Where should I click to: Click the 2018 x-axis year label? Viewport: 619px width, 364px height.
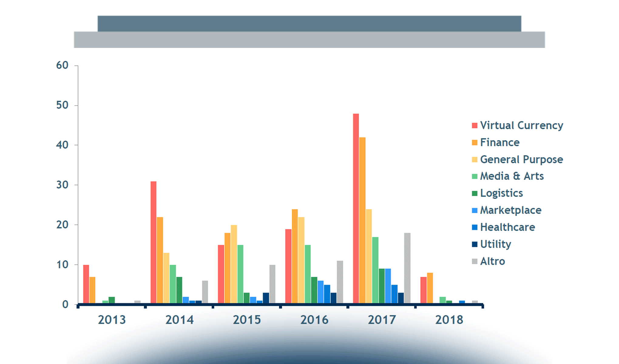[x=449, y=320]
